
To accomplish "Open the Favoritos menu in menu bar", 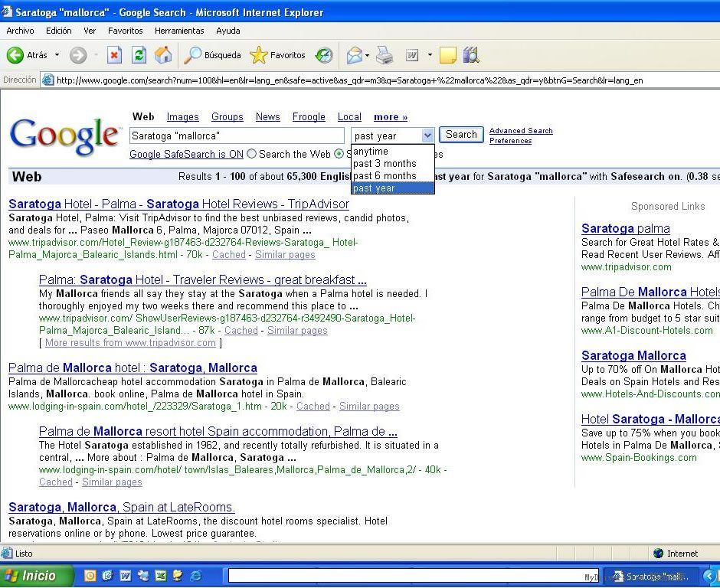I will pos(125,31).
